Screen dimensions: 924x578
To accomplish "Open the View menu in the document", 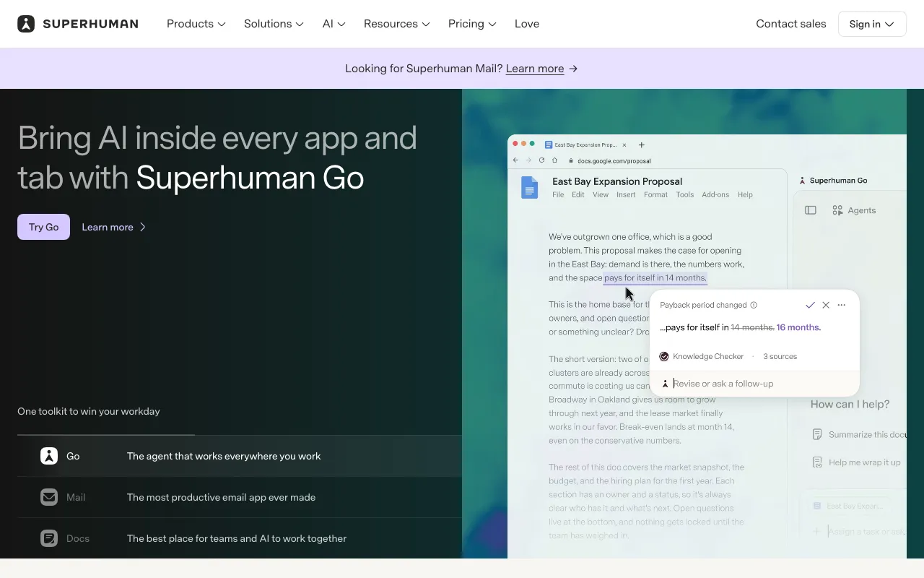I will click(601, 194).
